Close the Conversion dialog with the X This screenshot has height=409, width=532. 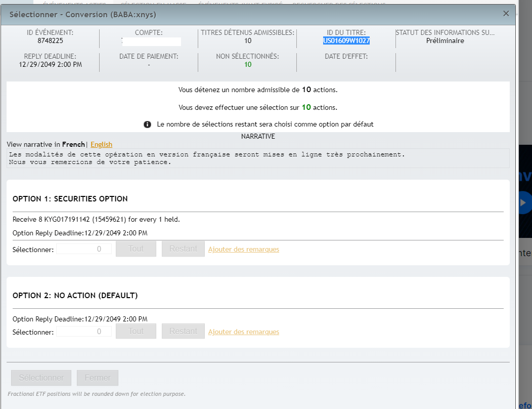point(506,14)
